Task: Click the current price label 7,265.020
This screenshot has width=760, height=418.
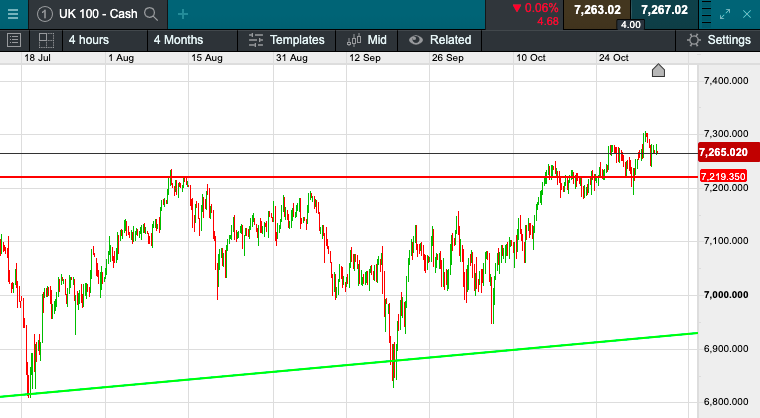Action: click(x=723, y=153)
